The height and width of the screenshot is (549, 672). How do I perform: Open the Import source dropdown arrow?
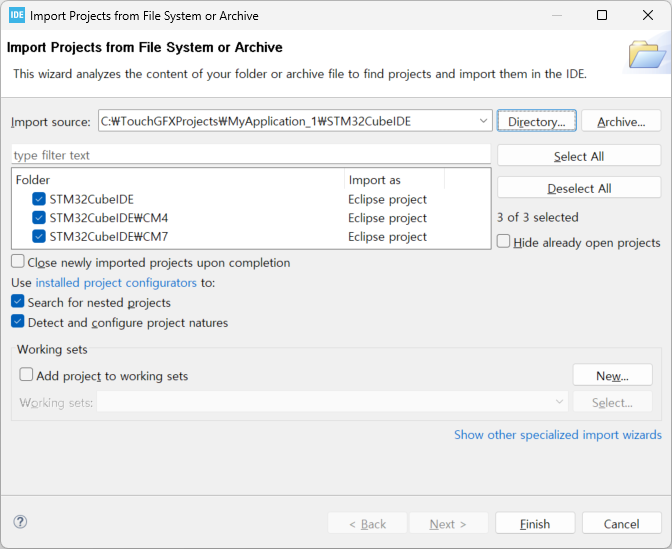(x=483, y=121)
